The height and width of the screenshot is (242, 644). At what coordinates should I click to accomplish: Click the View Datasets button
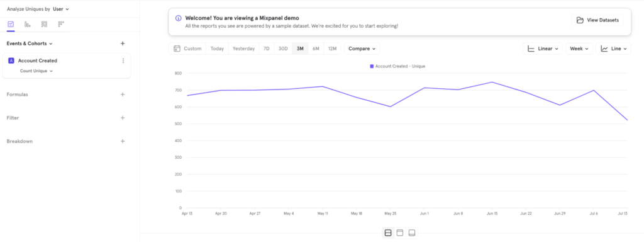click(597, 20)
